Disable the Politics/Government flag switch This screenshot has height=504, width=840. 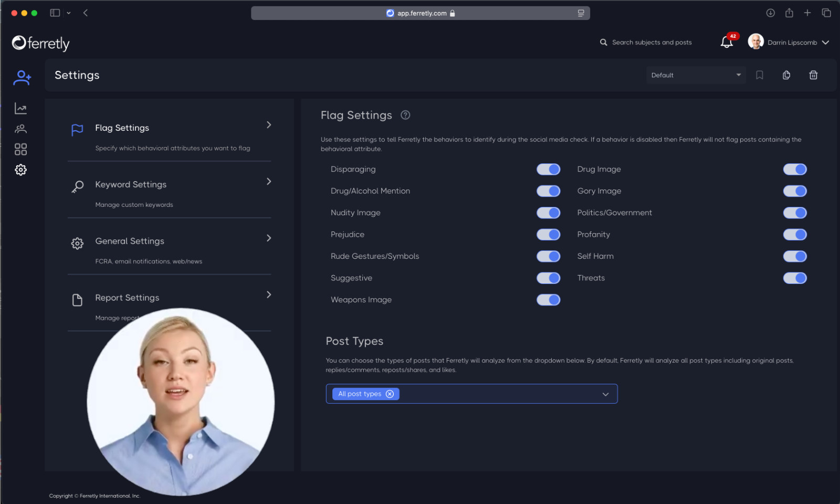pyautogui.click(x=795, y=213)
